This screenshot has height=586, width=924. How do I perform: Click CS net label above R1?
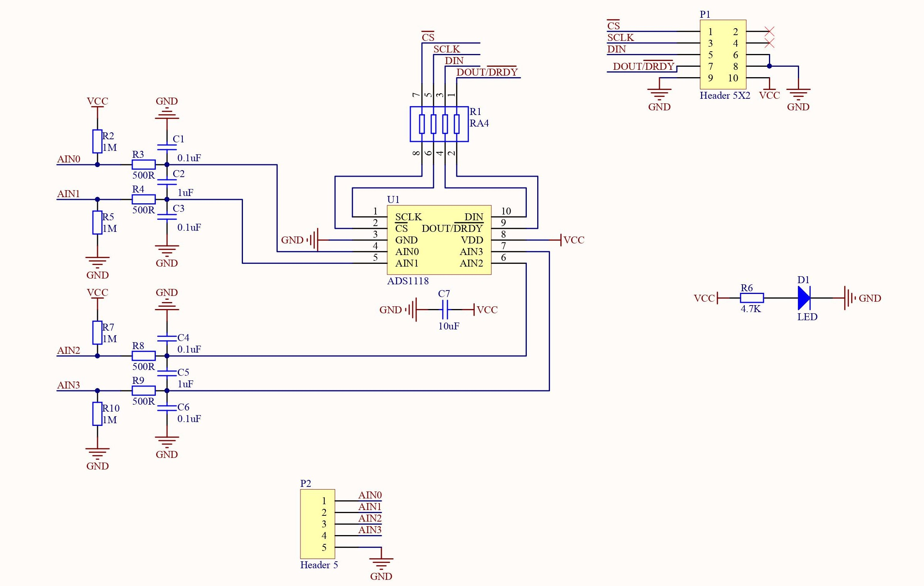click(428, 37)
